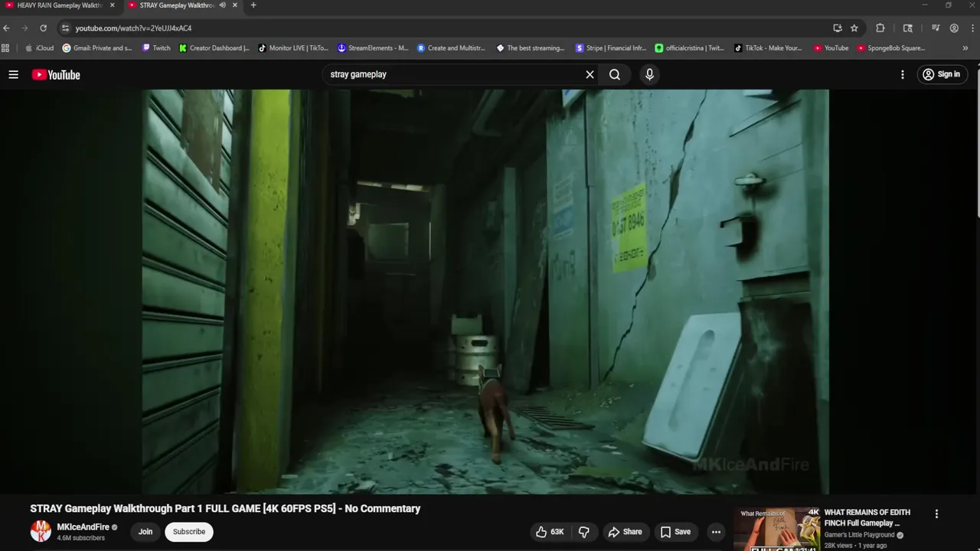Open SpongeBob SquarePants bookmark
The width and height of the screenshot is (980, 551).
891,48
